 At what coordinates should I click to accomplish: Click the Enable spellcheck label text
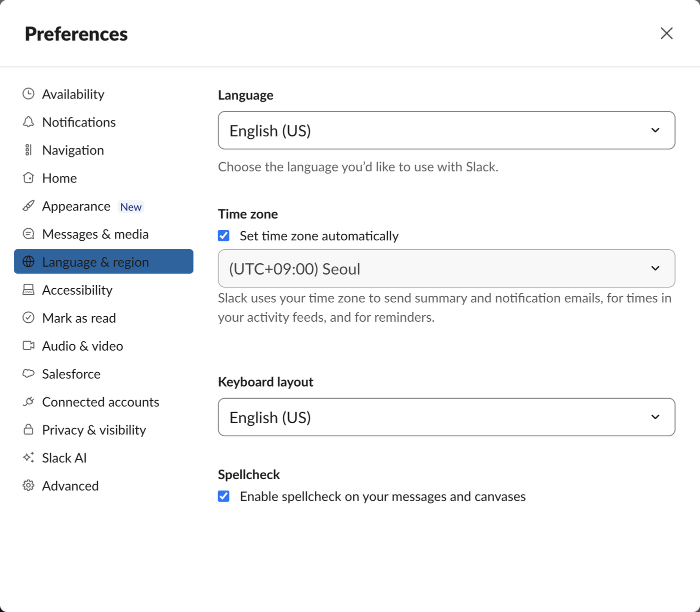tap(382, 497)
